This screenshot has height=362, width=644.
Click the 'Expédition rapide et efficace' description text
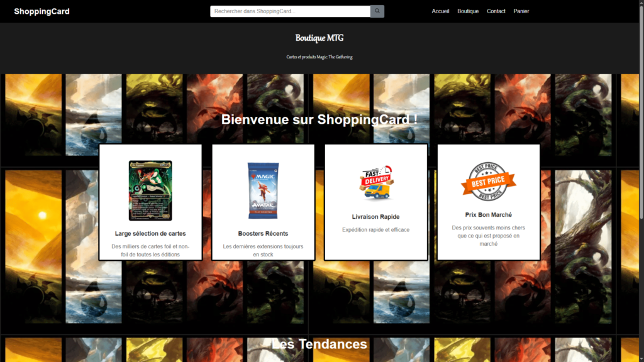(x=375, y=230)
